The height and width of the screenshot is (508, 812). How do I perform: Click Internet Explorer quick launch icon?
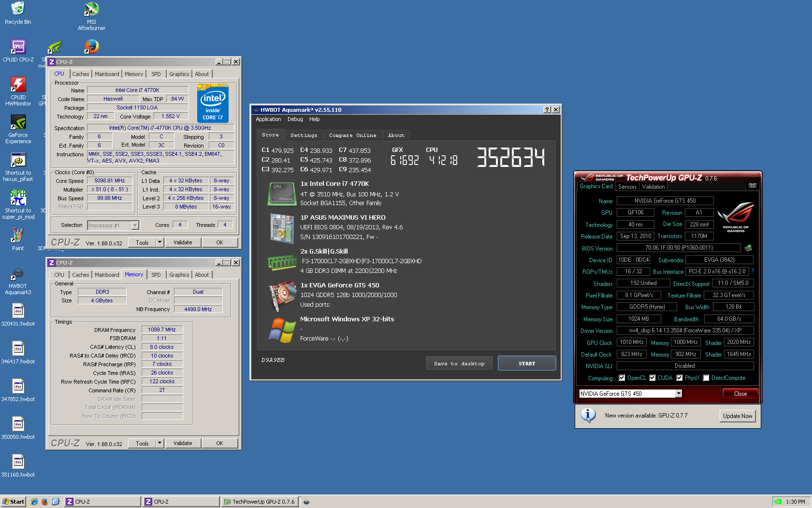tap(34, 502)
